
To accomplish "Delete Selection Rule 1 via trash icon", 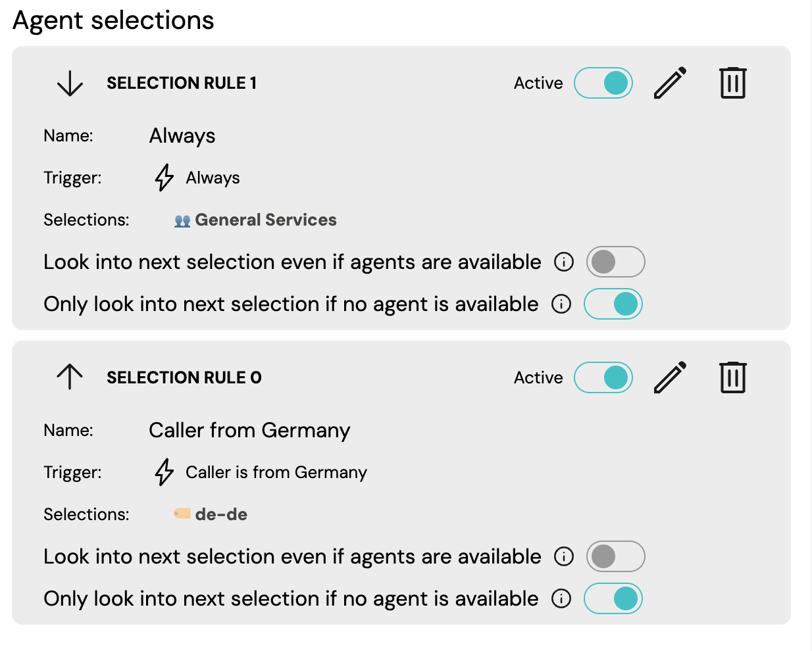I will coord(732,83).
